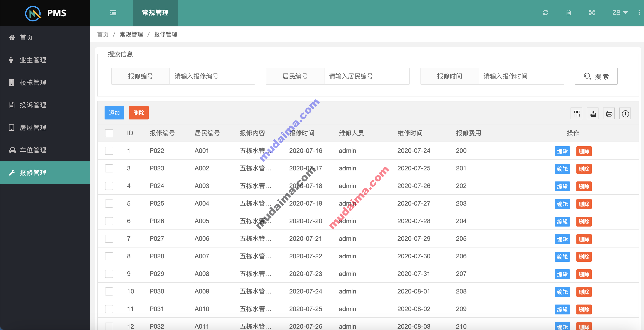The width and height of the screenshot is (644, 330).
Task: Check the row with 报修编号 P024
Action: (x=109, y=186)
